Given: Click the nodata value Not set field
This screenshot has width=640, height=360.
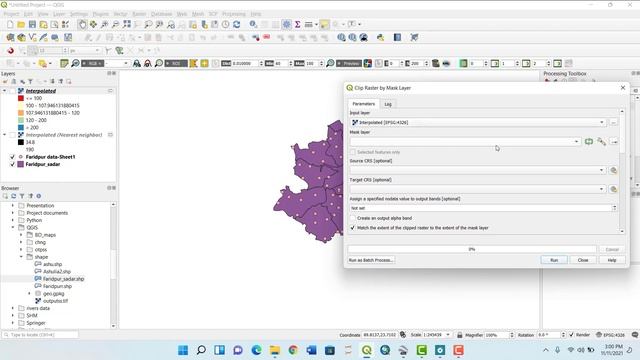Looking at the screenshot, I should pos(483,208).
